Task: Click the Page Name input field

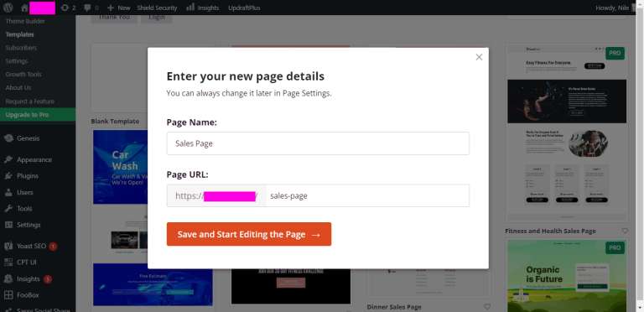Action: pyautogui.click(x=318, y=143)
